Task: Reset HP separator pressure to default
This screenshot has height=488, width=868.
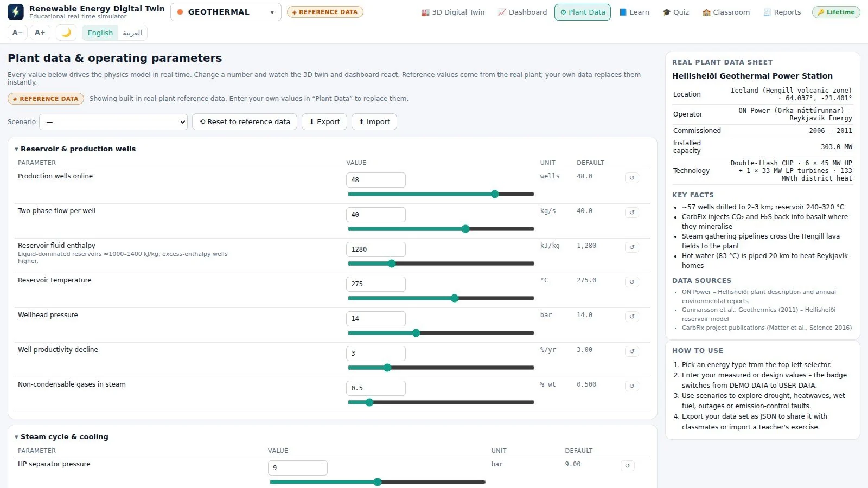Action: [x=628, y=466]
